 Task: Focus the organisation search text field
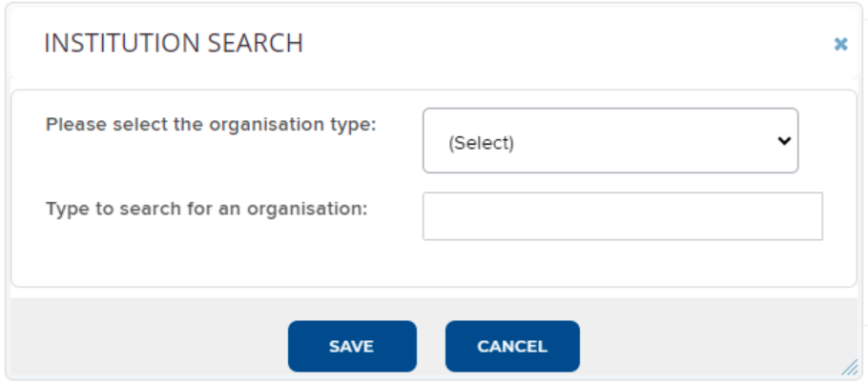coord(622,216)
